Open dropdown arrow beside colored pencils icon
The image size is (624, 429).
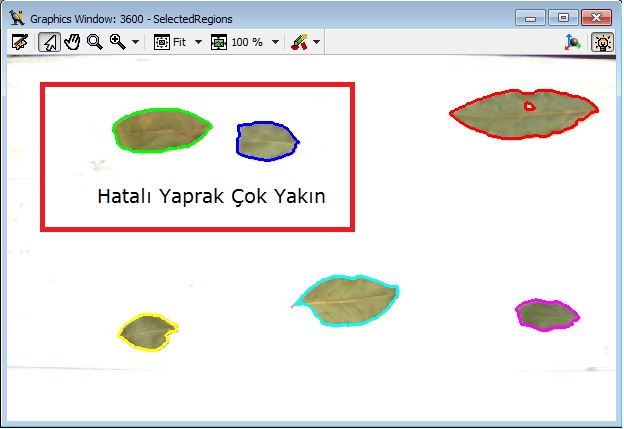point(317,42)
